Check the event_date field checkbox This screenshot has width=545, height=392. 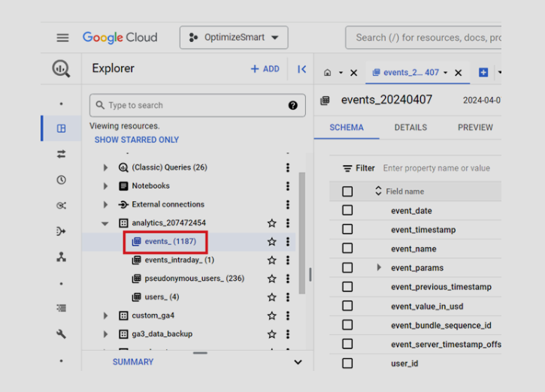tap(347, 210)
